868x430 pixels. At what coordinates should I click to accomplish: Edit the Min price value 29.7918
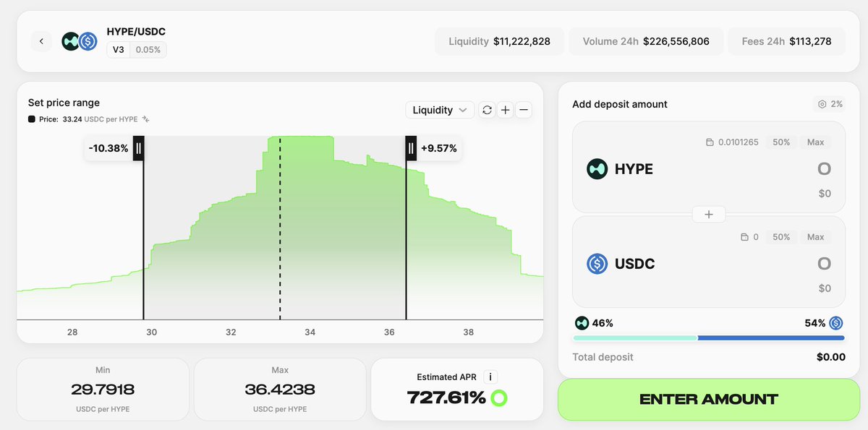(x=103, y=390)
